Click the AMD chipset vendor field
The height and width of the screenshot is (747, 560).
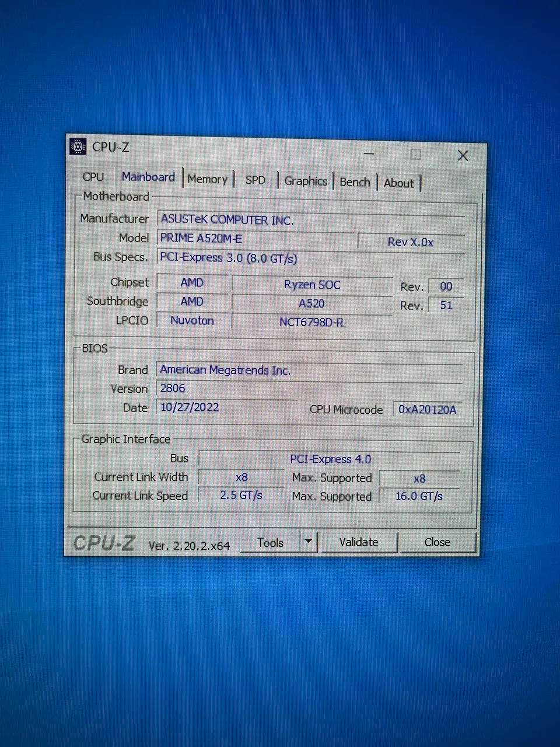[192, 282]
